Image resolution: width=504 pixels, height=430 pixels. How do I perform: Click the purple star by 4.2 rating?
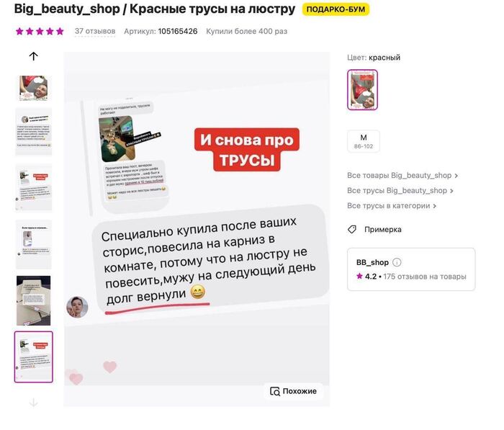[x=359, y=276]
